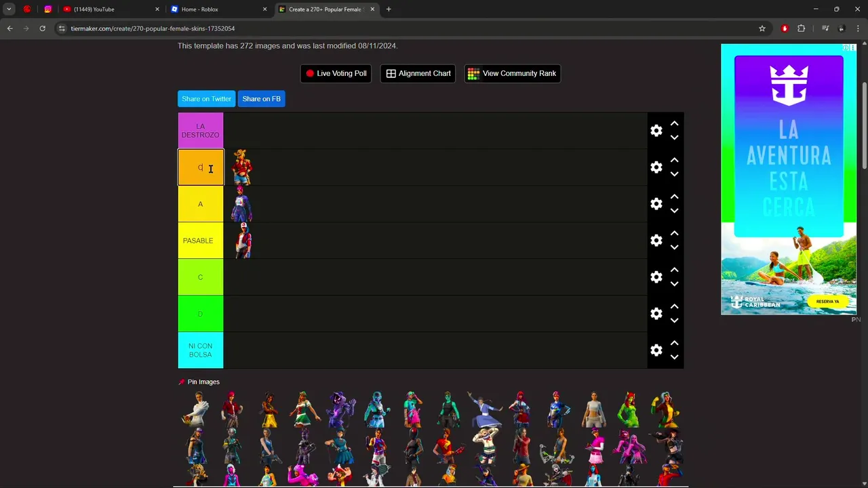The width and height of the screenshot is (868, 488).
Task: Open settings gear for PASABLE row
Action: coord(656,241)
